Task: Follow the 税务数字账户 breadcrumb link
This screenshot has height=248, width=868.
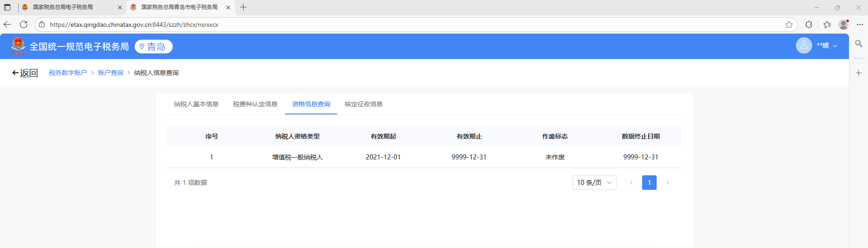Action: point(68,73)
